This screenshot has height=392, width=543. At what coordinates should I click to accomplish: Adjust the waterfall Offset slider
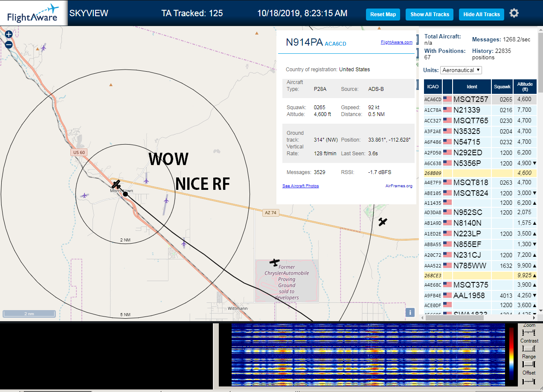pyautogui.click(x=529, y=380)
